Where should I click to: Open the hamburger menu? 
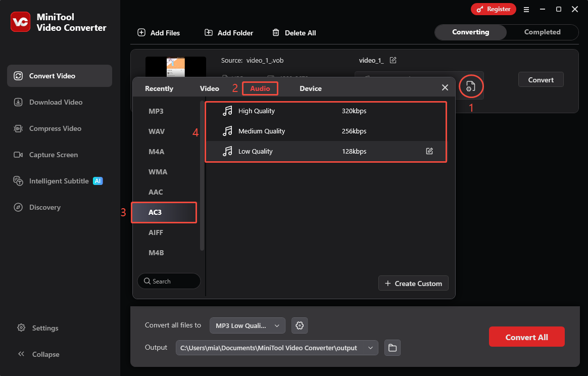pyautogui.click(x=526, y=9)
